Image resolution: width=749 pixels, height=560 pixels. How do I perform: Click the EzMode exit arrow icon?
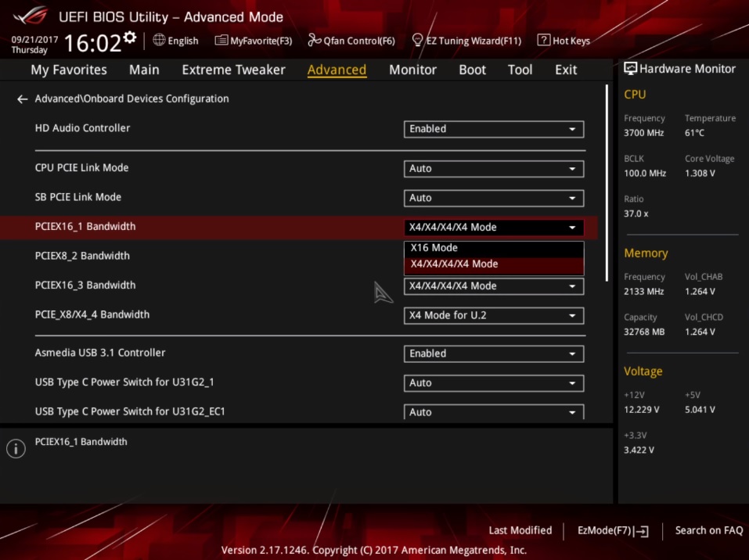642,531
